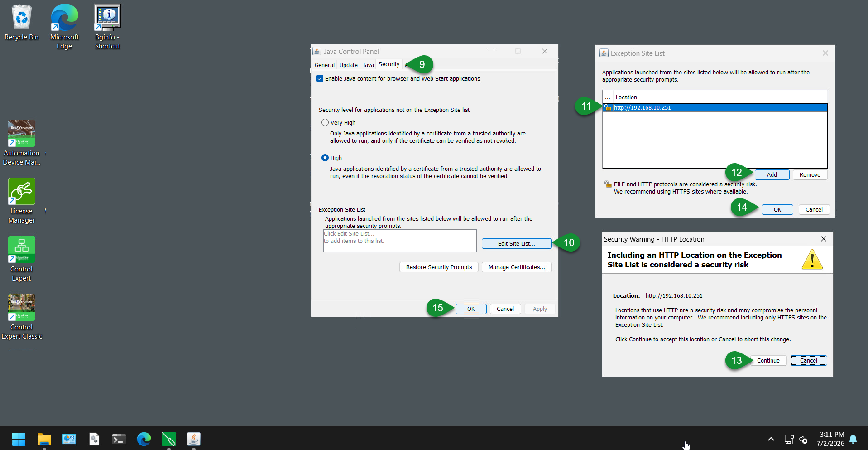The height and width of the screenshot is (450, 868).
Task: Switch to the Update tab
Action: [x=349, y=65]
